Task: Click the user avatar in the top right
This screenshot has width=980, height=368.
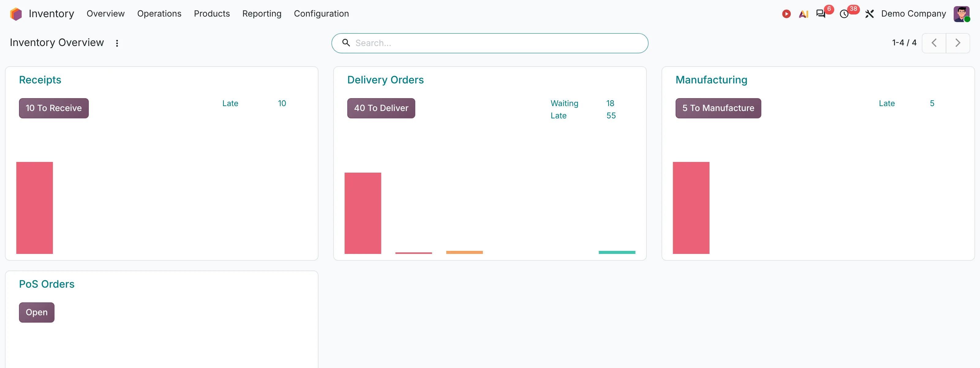Action: (x=961, y=14)
